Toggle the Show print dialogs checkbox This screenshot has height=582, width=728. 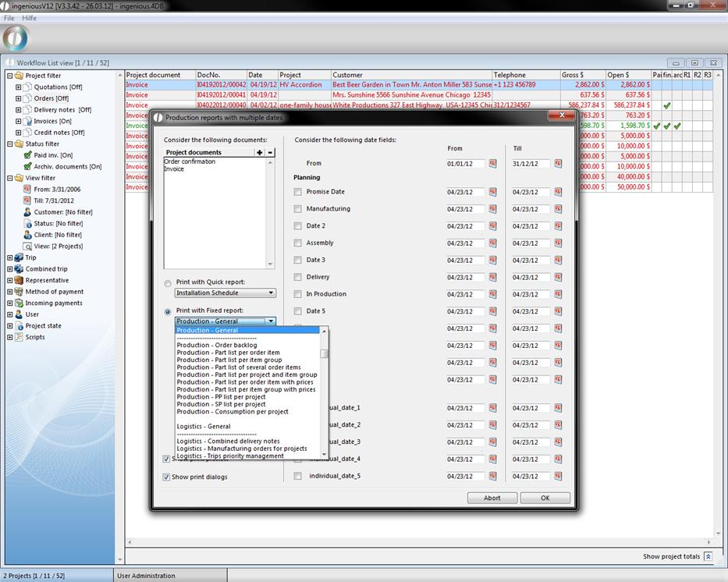pos(166,477)
